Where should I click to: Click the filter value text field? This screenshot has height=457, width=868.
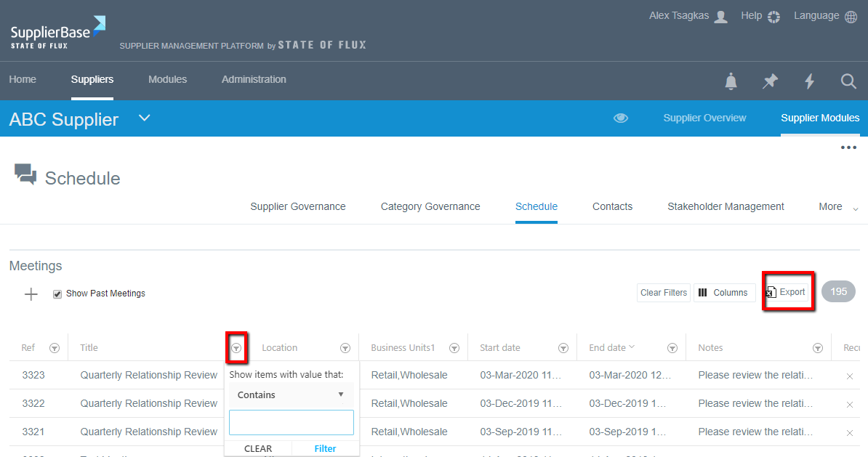[x=291, y=423]
